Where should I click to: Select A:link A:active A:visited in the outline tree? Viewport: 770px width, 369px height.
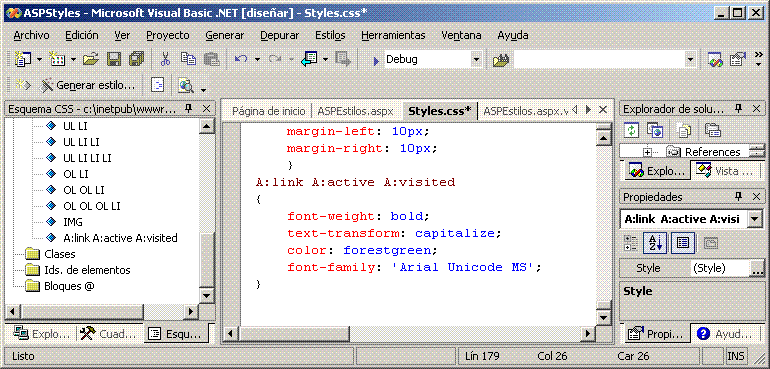point(120,238)
